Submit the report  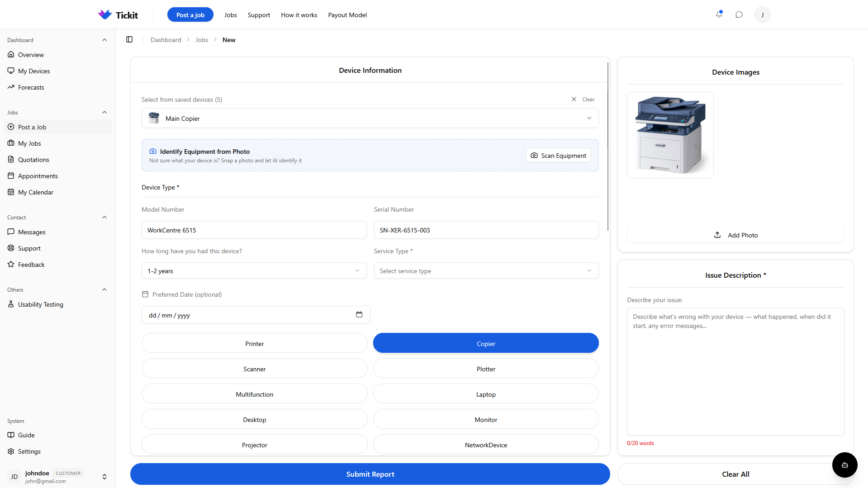pyautogui.click(x=370, y=474)
